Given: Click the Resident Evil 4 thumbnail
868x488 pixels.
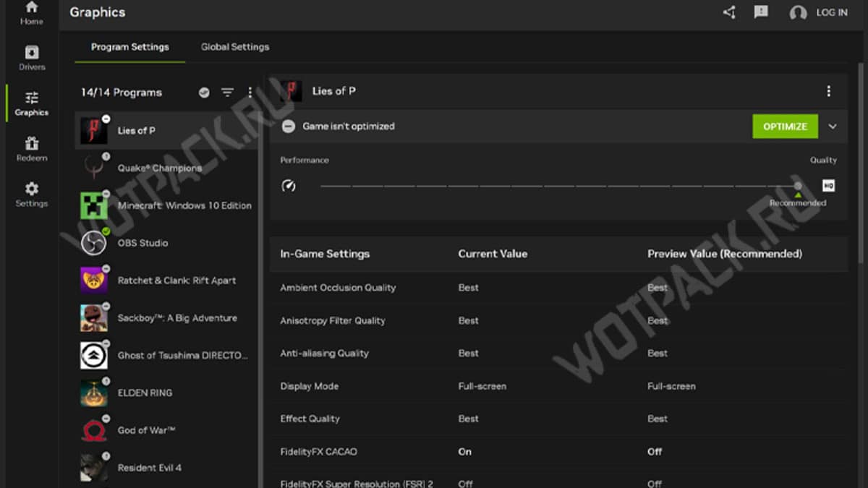Looking at the screenshot, I should click(94, 468).
